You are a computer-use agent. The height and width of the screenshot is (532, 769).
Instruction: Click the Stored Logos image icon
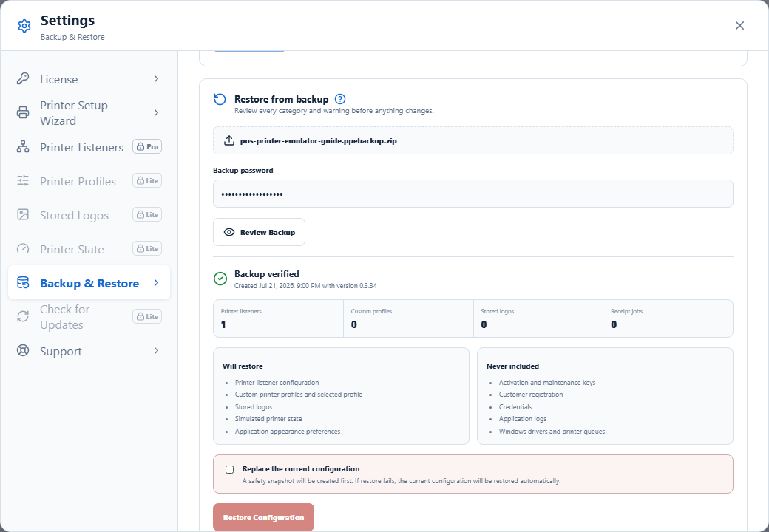[x=23, y=214]
